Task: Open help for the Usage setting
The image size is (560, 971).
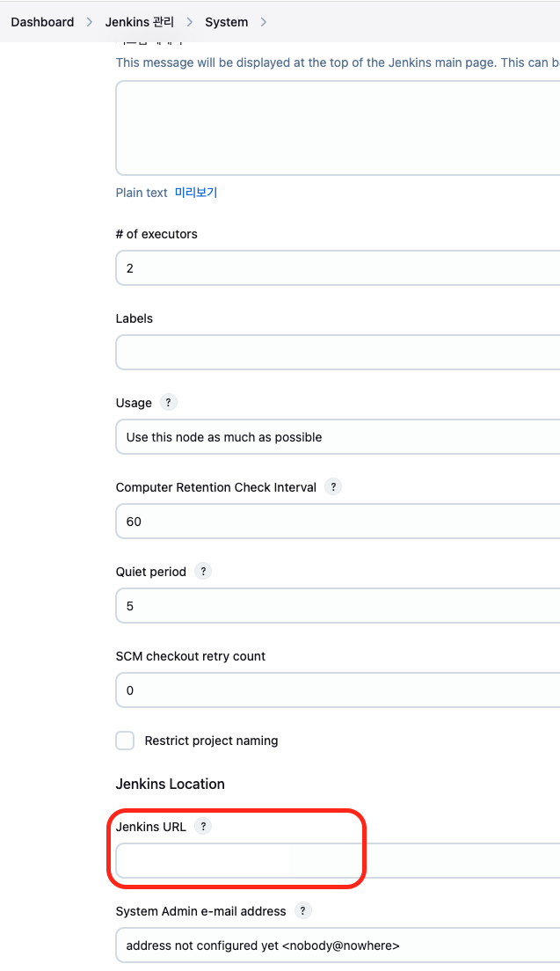Action: [x=168, y=403]
